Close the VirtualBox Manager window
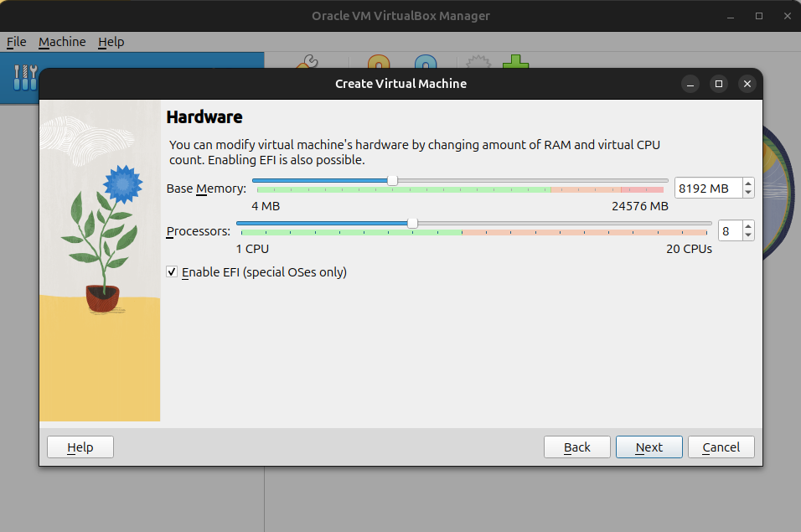The width and height of the screenshot is (801, 532). click(788, 17)
